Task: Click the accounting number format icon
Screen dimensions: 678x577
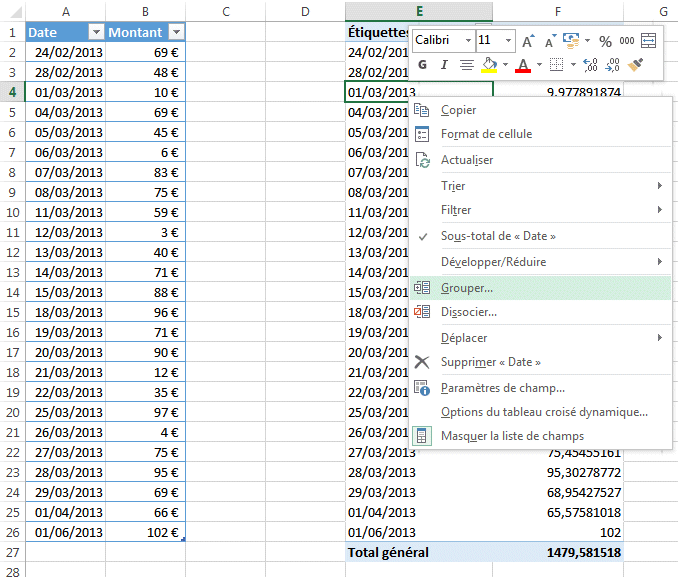Action: click(x=571, y=41)
